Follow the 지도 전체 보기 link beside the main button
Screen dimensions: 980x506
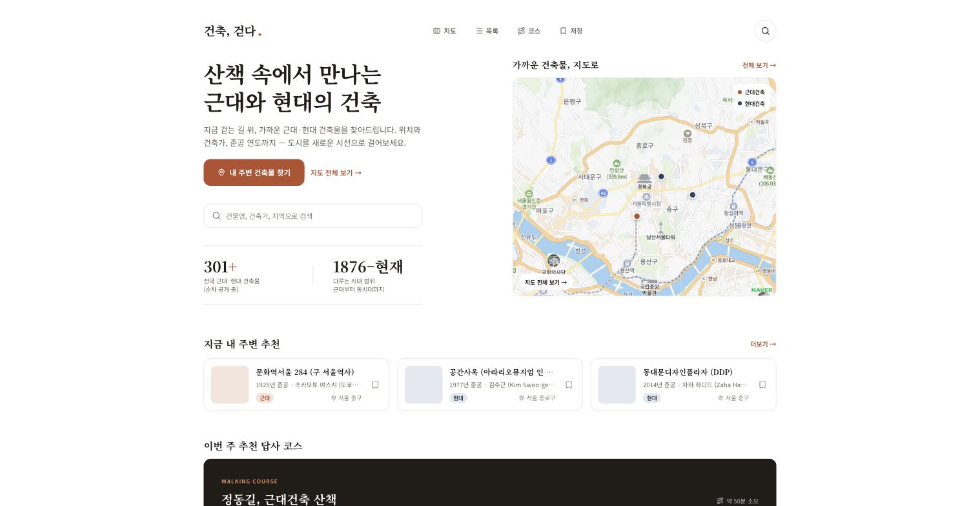click(x=336, y=173)
